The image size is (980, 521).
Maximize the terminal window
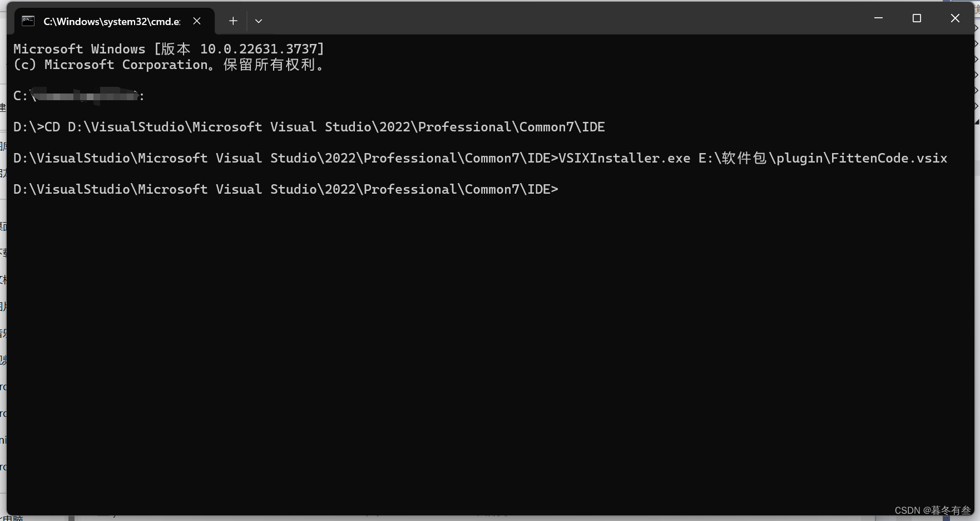point(917,18)
